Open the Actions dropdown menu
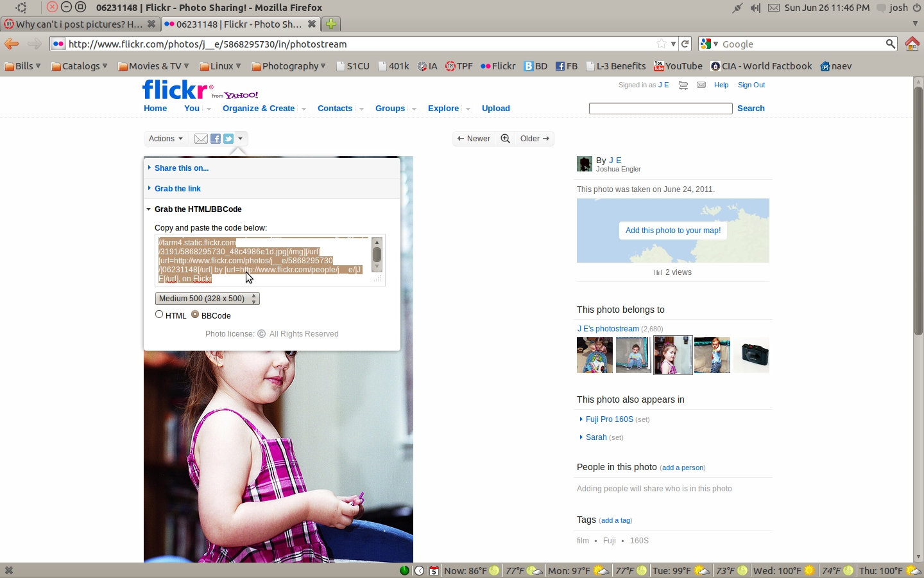Screen dimensions: 924x578 (x=166, y=139)
